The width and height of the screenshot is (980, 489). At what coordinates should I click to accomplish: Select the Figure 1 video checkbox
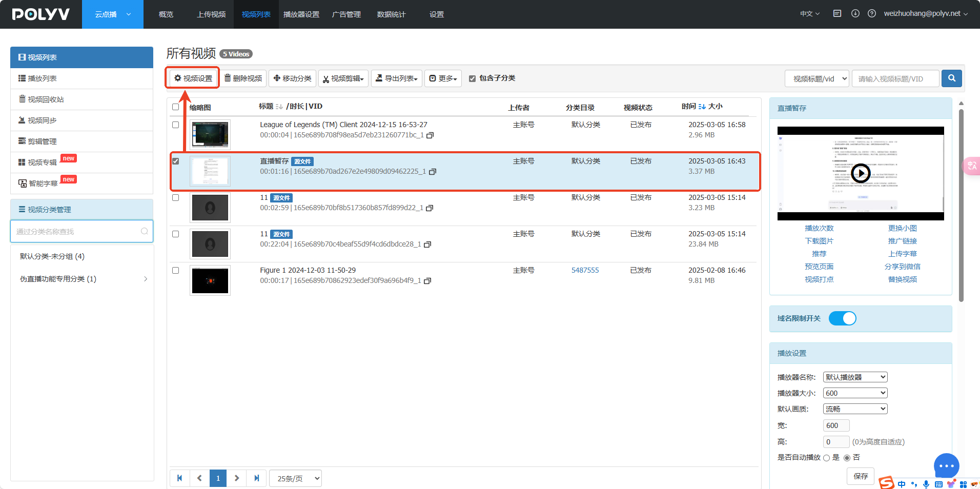pos(175,270)
